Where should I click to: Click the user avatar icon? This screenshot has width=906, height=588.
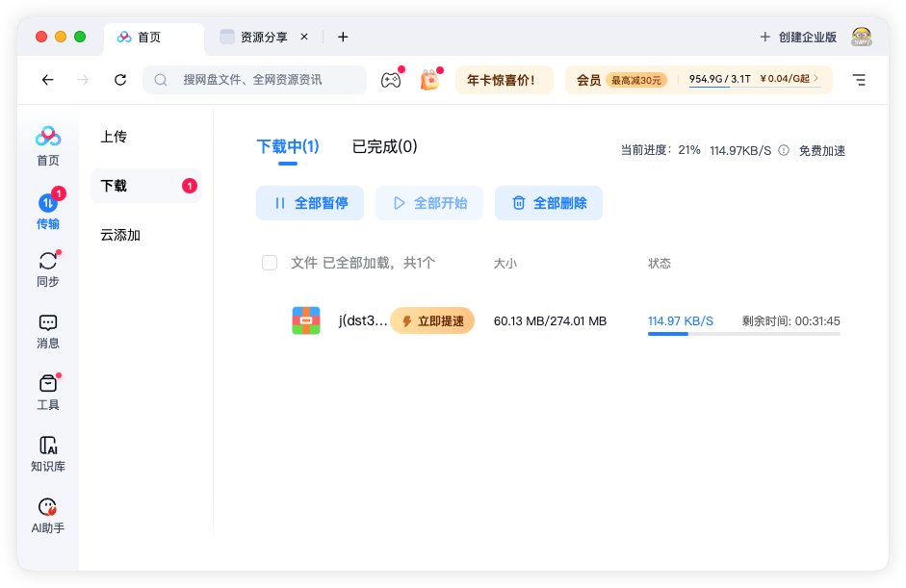pos(862,37)
